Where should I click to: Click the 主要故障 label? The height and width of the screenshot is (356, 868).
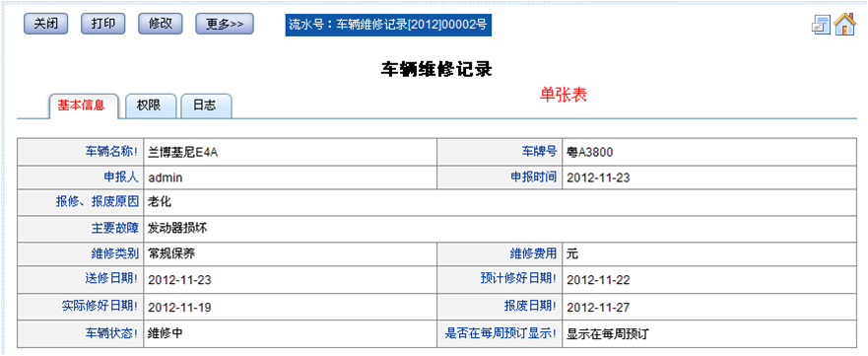click(114, 227)
